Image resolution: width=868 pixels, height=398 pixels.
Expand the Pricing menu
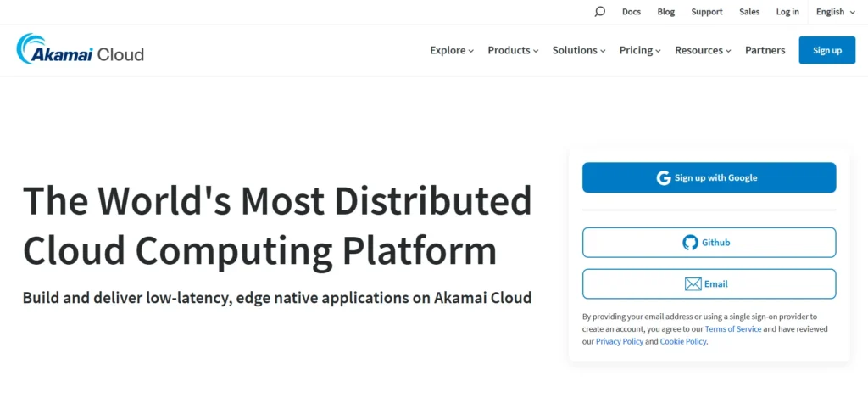[641, 50]
